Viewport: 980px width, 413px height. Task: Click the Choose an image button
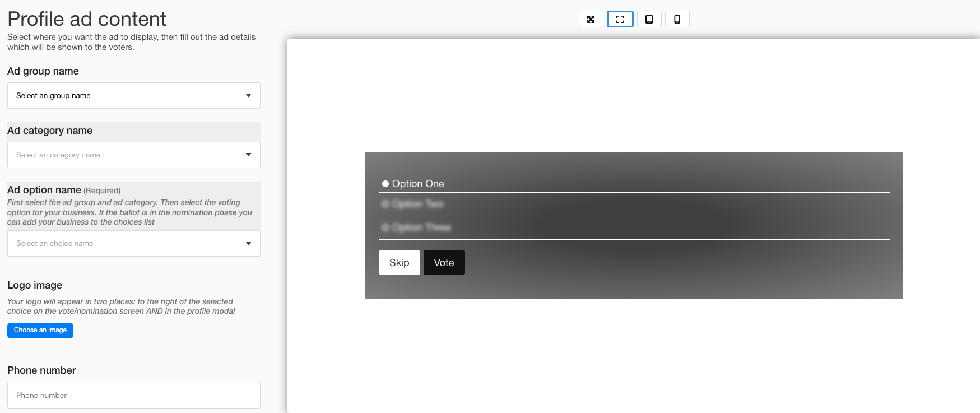coord(40,331)
